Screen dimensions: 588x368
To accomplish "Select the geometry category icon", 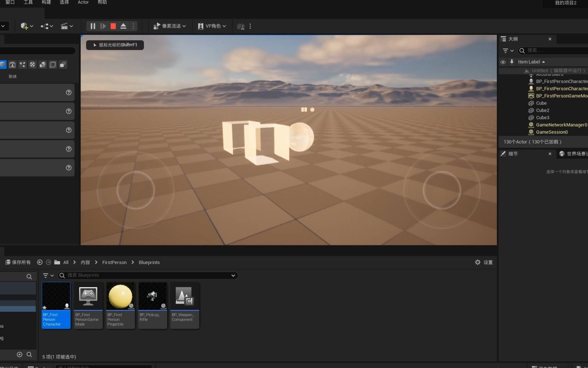I will coord(43,65).
